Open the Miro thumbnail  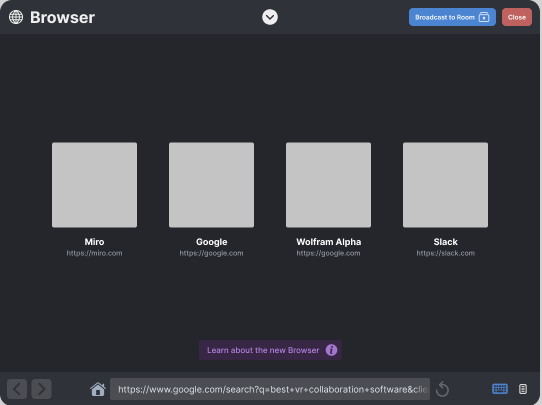coord(94,185)
